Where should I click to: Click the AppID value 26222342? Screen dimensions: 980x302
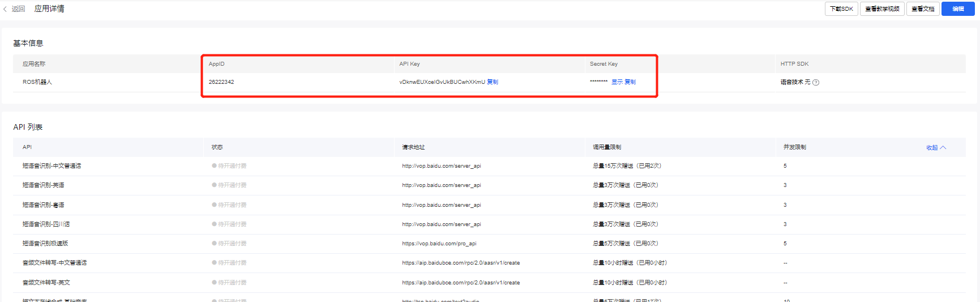click(x=221, y=82)
